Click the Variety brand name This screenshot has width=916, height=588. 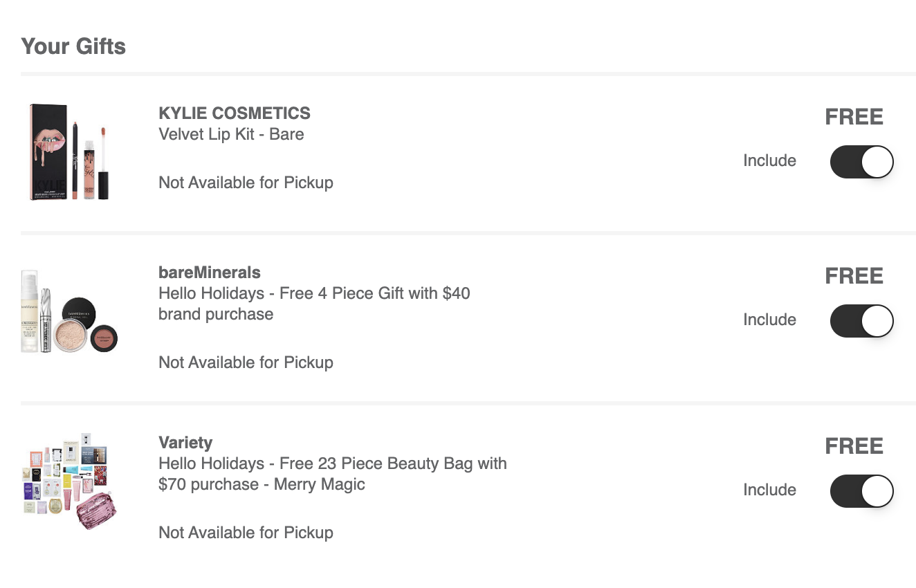[x=185, y=443]
